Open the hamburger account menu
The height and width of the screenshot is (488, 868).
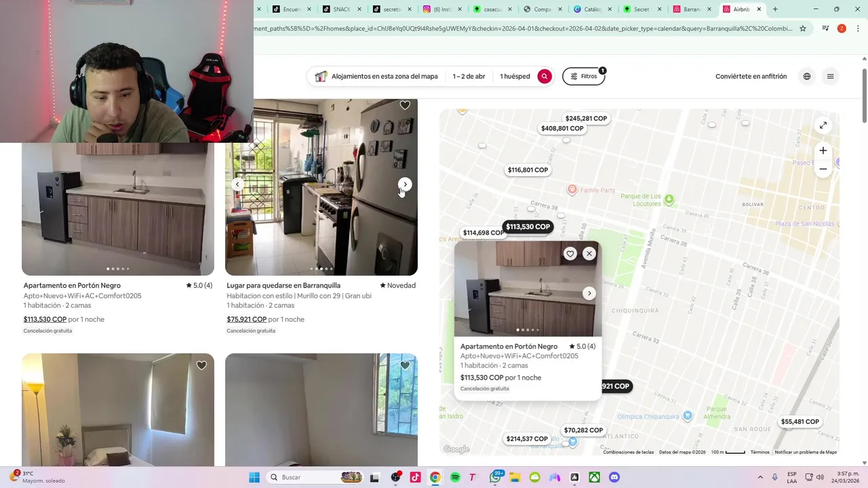[x=830, y=77]
